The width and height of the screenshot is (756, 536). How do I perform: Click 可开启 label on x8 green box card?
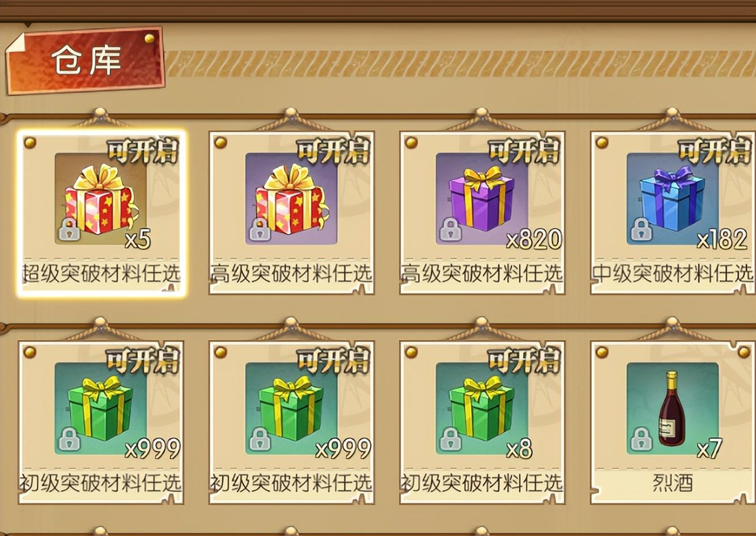click(x=524, y=360)
